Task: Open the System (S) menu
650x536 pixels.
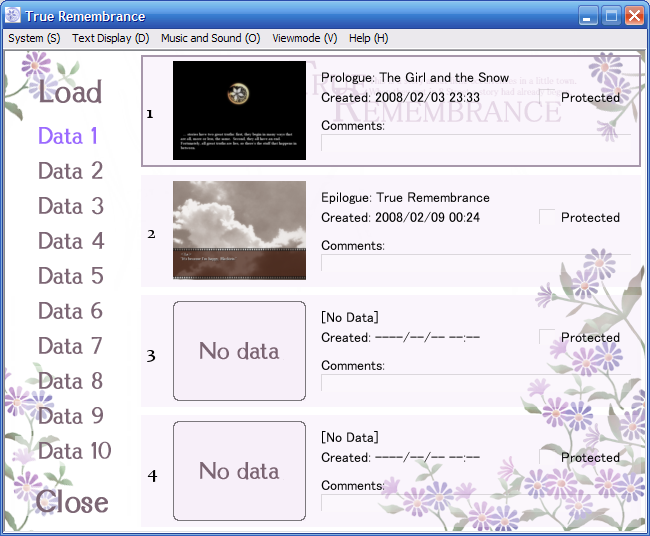Action: [34, 39]
